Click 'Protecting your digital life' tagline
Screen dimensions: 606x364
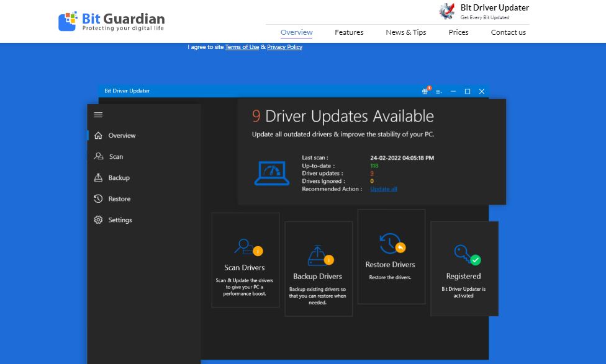tap(124, 28)
